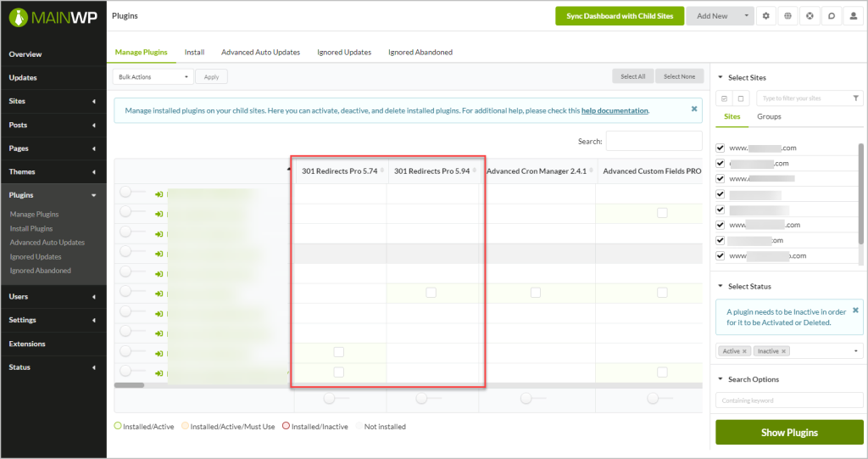Switch to the Advanced Auto Updates tab
Screen dimensions: 868x459
point(261,52)
